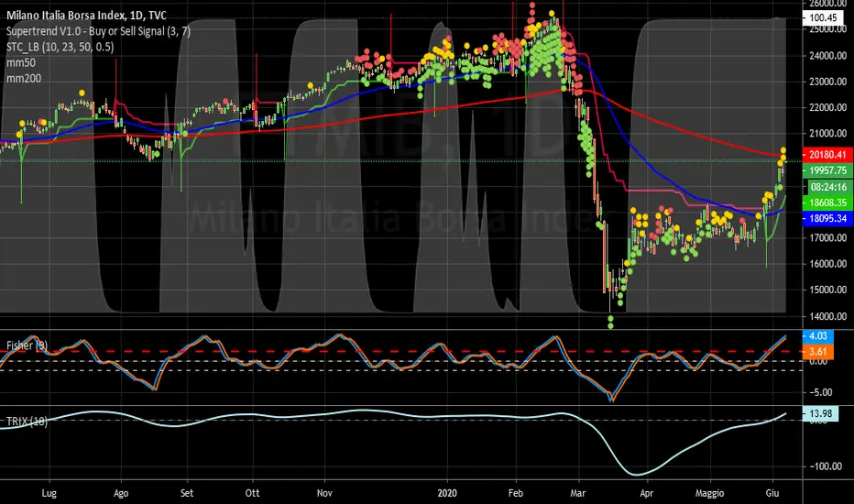Viewport: 854px width, 504px height.
Task: Click the Fisher 3.61 orange value label
Action: [817, 352]
